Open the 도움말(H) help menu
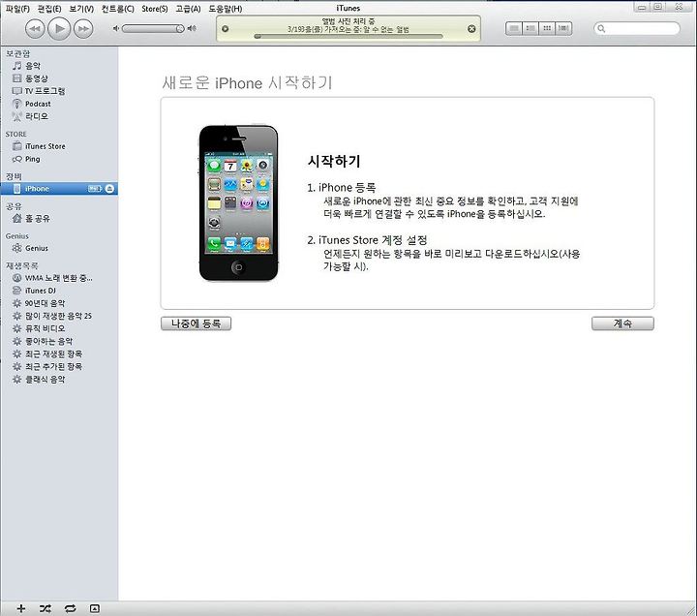The width and height of the screenshot is (697, 616). pos(226,9)
